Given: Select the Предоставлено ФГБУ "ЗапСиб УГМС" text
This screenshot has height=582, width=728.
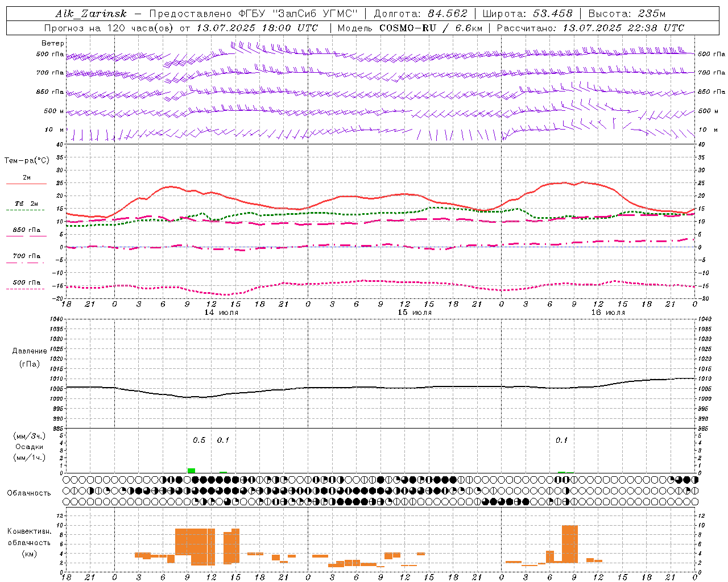Looking at the screenshot, I should tap(254, 14).
